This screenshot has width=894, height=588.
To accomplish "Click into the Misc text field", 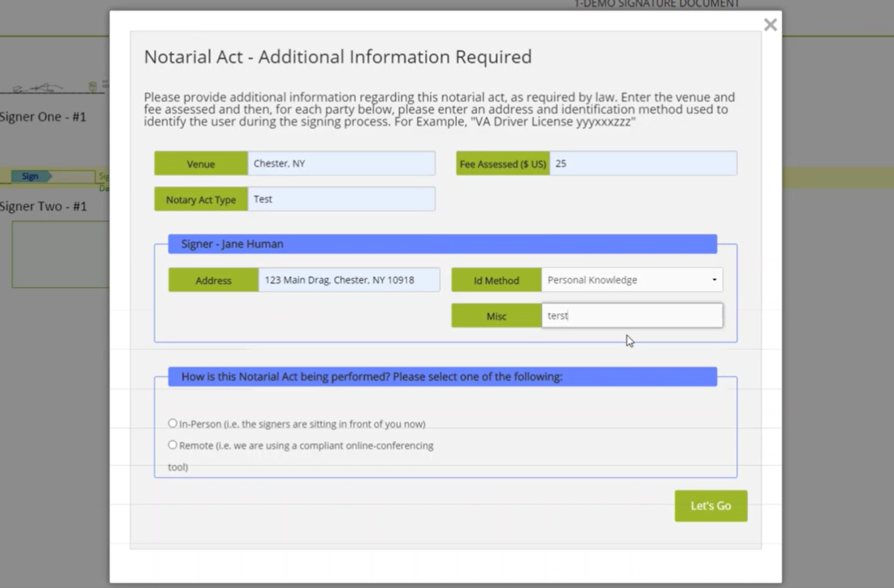I will [x=631, y=316].
